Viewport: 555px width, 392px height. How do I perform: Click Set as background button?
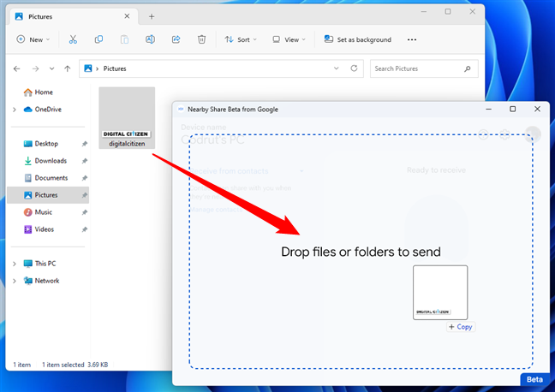point(358,39)
